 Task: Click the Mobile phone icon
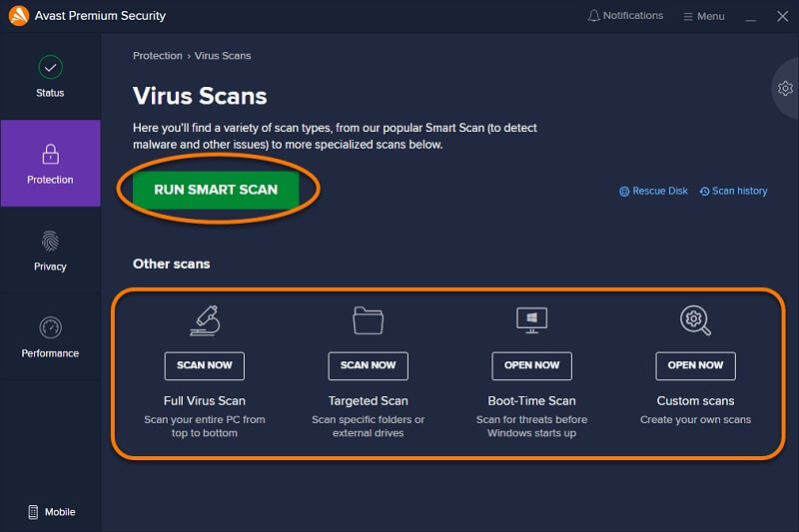coord(33,512)
